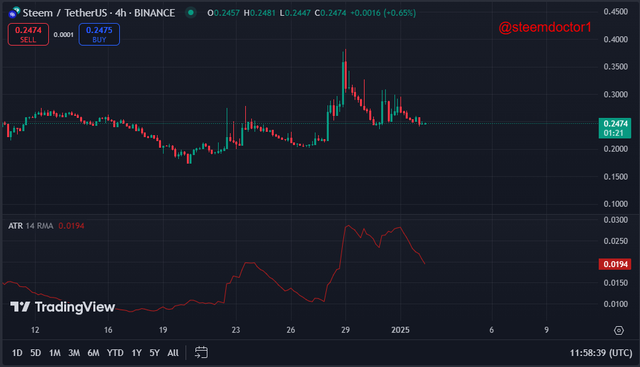Image resolution: width=640 pixels, height=367 pixels.
Task: Click the 0.0150 ATR axis label
Action: tap(616, 282)
